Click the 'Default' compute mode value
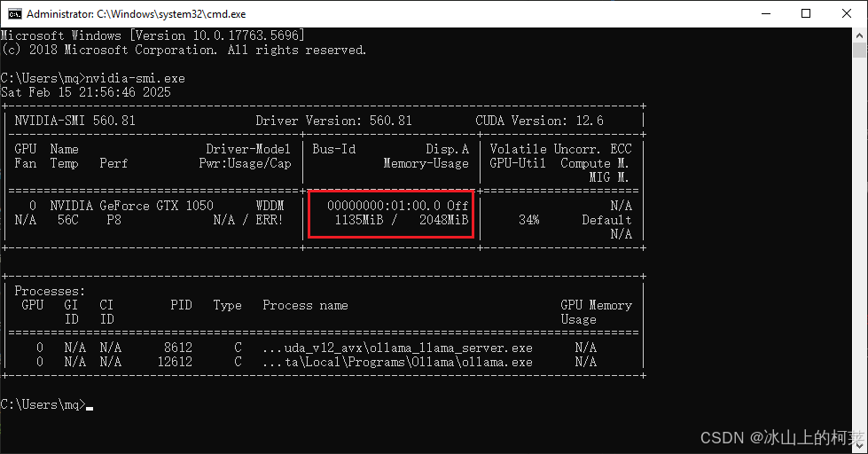Image resolution: width=868 pixels, height=454 pixels. point(606,220)
